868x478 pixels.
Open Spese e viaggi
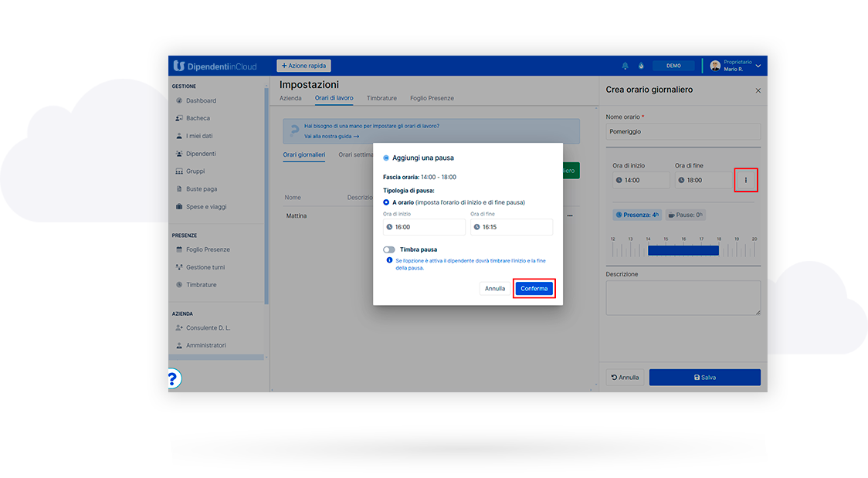coord(206,207)
